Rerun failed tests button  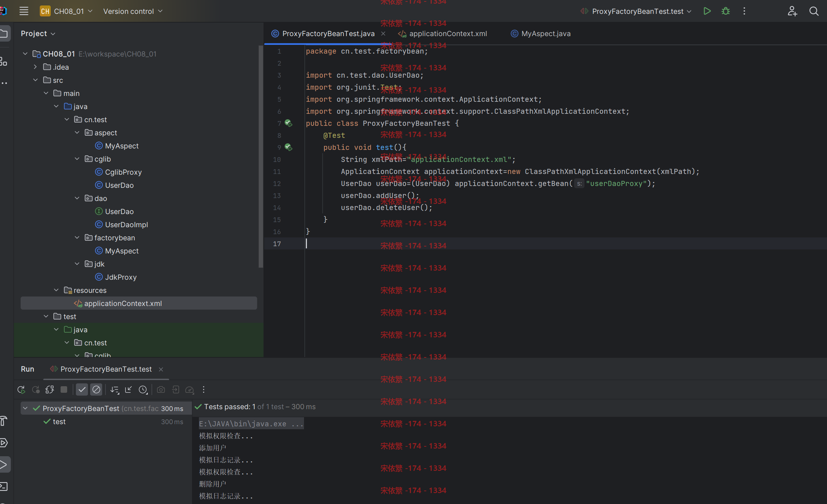(35, 389)
